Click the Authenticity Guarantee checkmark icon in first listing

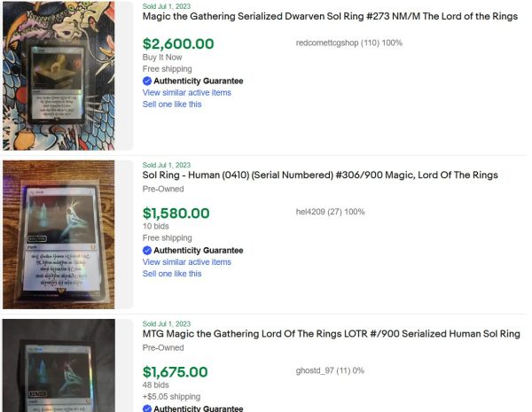[x=147, y=81]
